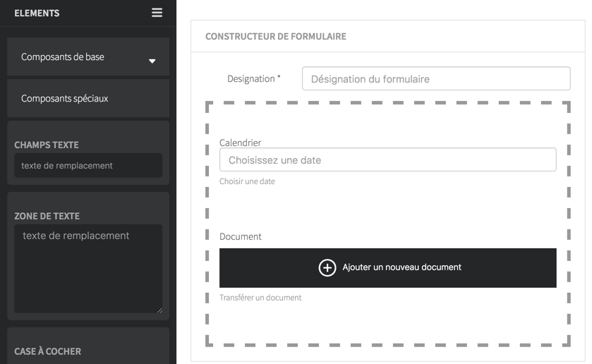Screen dimensions: 592x364
Task: Select the ZONE DE TEXTE component title
Action: (x=47, y=216)
